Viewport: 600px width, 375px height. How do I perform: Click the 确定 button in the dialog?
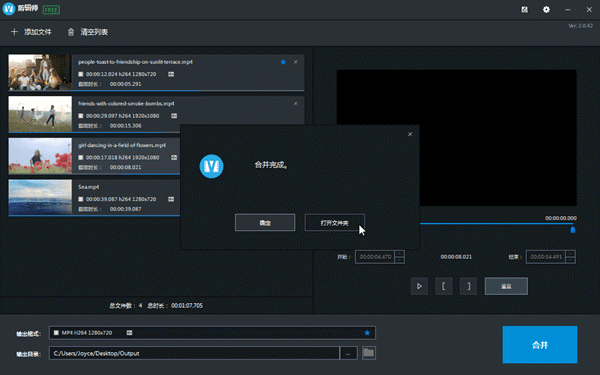pos(265,223)
